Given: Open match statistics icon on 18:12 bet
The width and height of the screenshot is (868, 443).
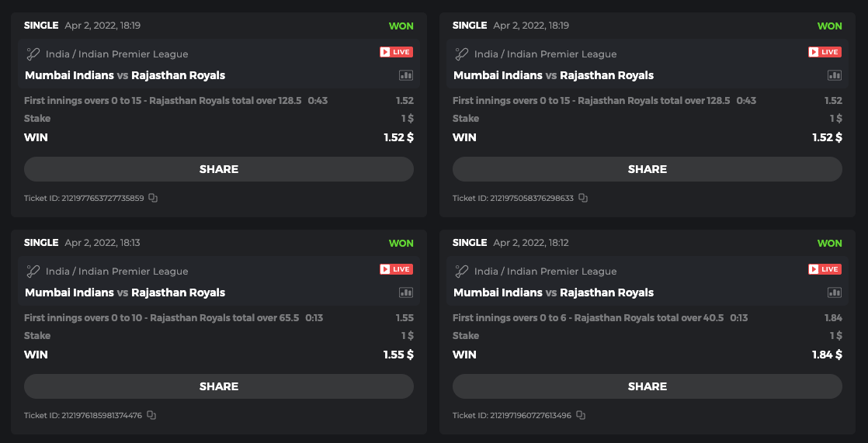Looking at the screenshot, I should point(835,292).
